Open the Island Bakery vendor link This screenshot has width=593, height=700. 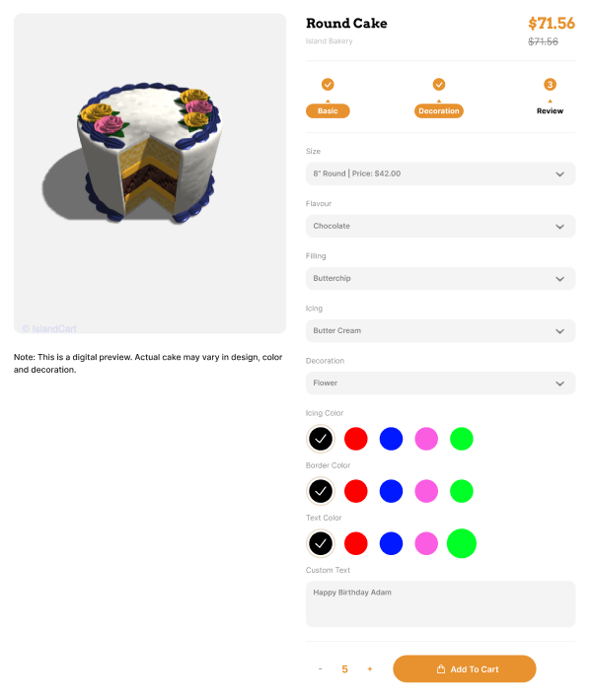pyautogui.click(x=329, y=41)
